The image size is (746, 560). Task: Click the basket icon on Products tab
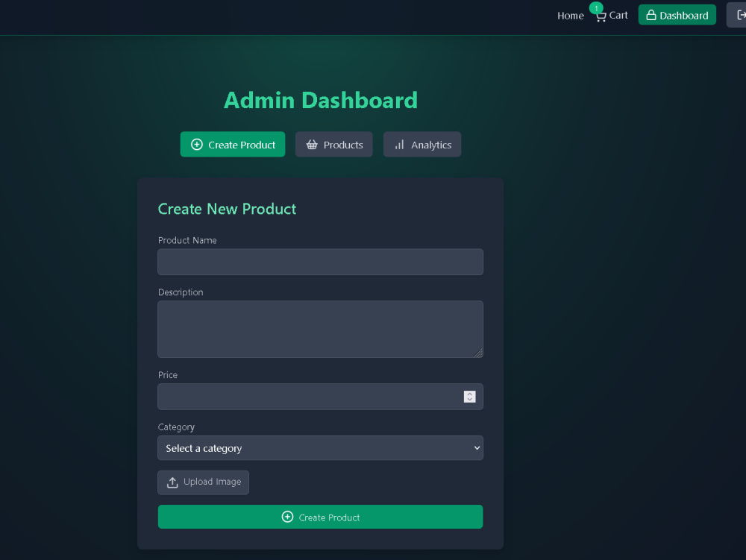(x=312, y=145)
